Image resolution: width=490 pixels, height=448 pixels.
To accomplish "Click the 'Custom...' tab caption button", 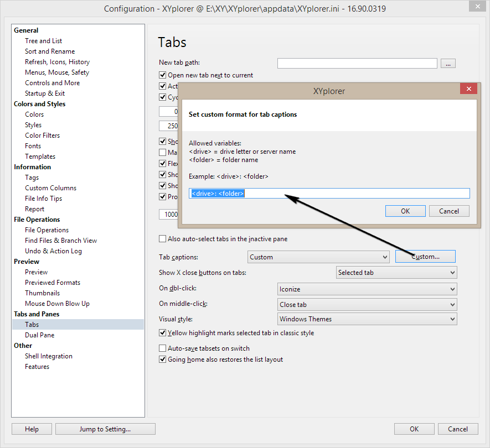I will 425,257.
